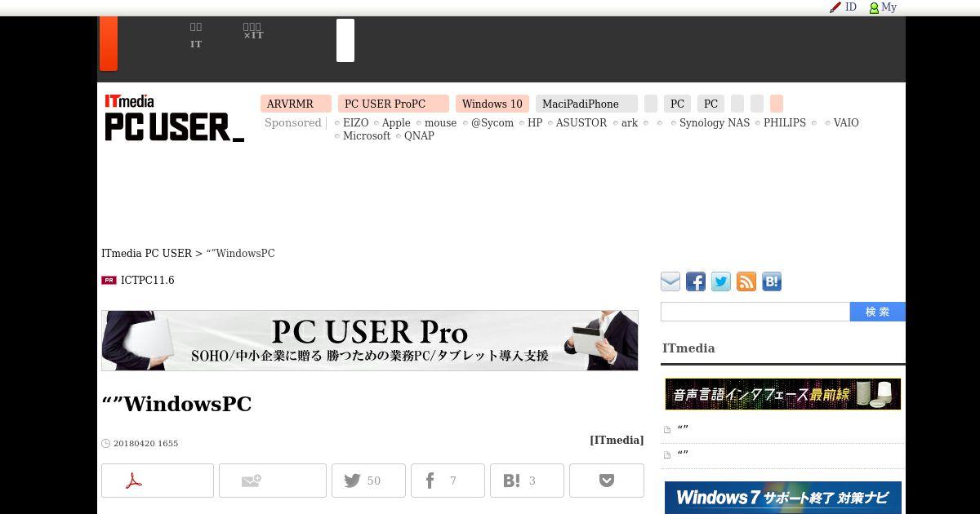The width and height of the screenshot is (980, 514).
Task: Click ITmedia PC USER breadcrumb link
Action: 146,253
